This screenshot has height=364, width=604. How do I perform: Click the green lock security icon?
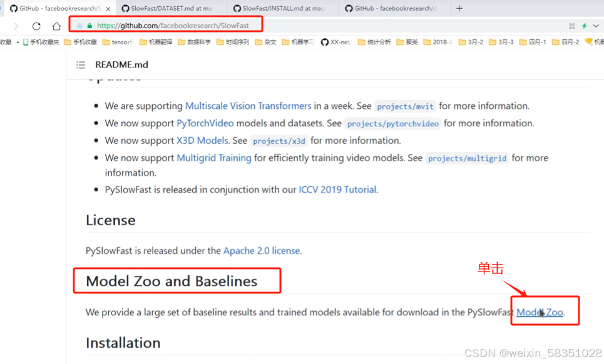90,26
